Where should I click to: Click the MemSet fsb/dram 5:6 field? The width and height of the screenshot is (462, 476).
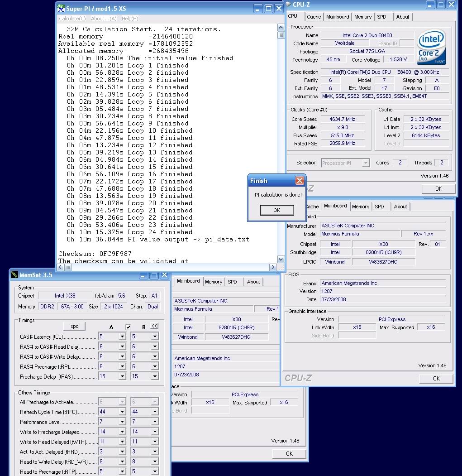(122, 296)
